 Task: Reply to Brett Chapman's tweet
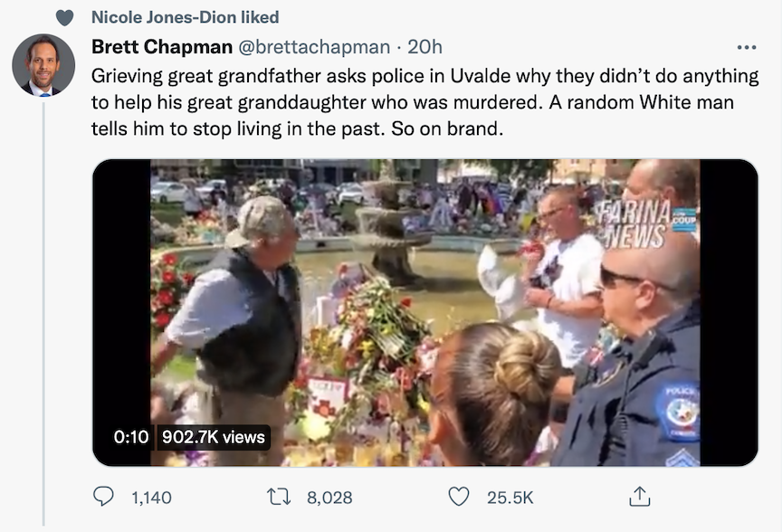pyautogui.click(x=106, y=497)
